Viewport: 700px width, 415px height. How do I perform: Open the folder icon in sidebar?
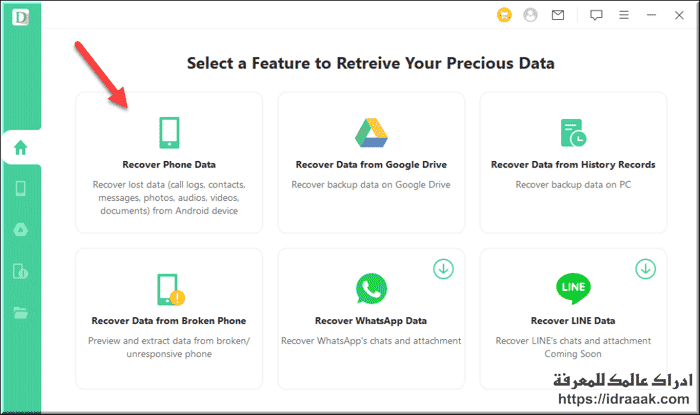21,312
